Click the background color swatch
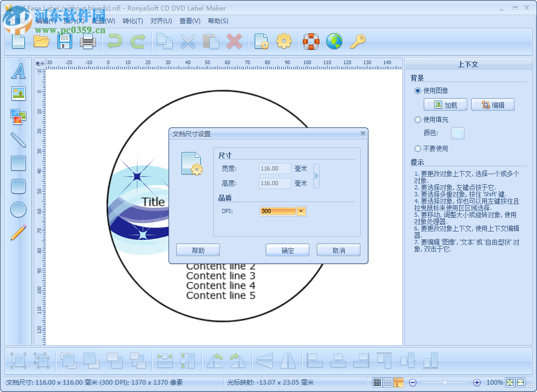The image size is (537, 392). tap(458, 133)
